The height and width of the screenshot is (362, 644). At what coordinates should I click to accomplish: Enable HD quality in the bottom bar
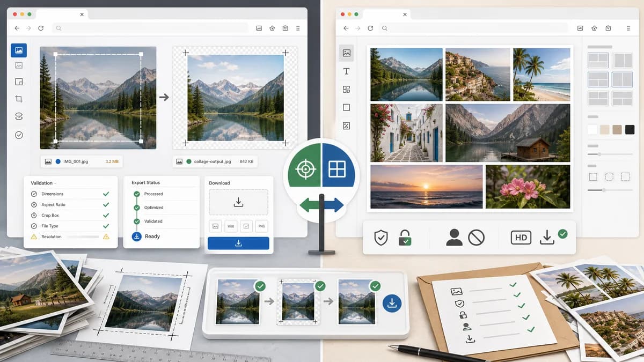coord(521,238)
